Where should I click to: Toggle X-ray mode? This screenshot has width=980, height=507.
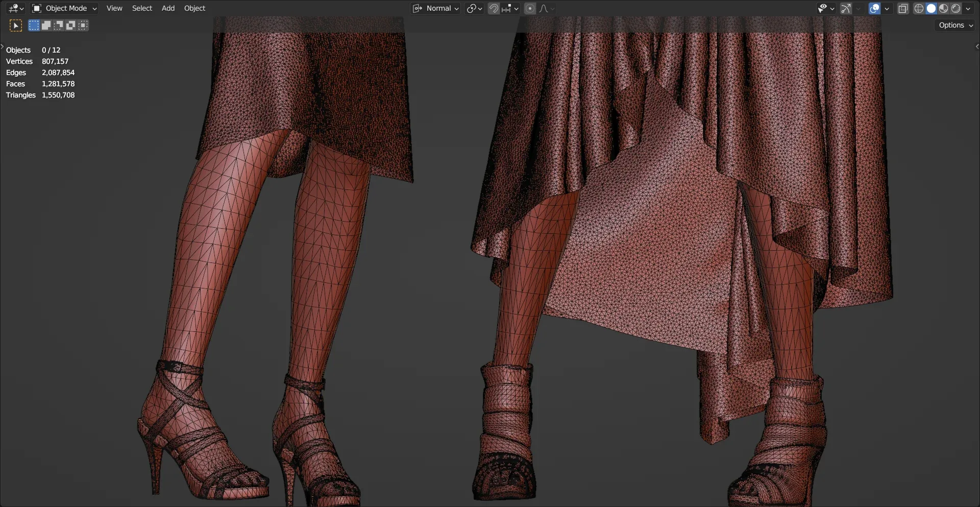pos(903,8)
